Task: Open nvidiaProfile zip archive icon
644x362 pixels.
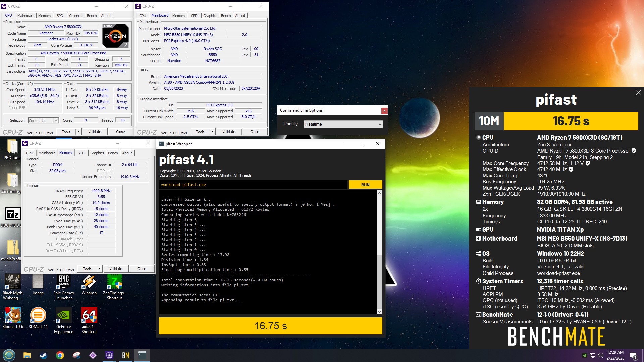Action: 12,250
